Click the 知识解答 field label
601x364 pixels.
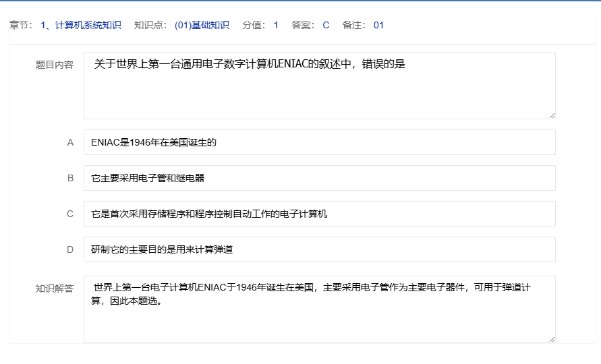click(55, 289)
